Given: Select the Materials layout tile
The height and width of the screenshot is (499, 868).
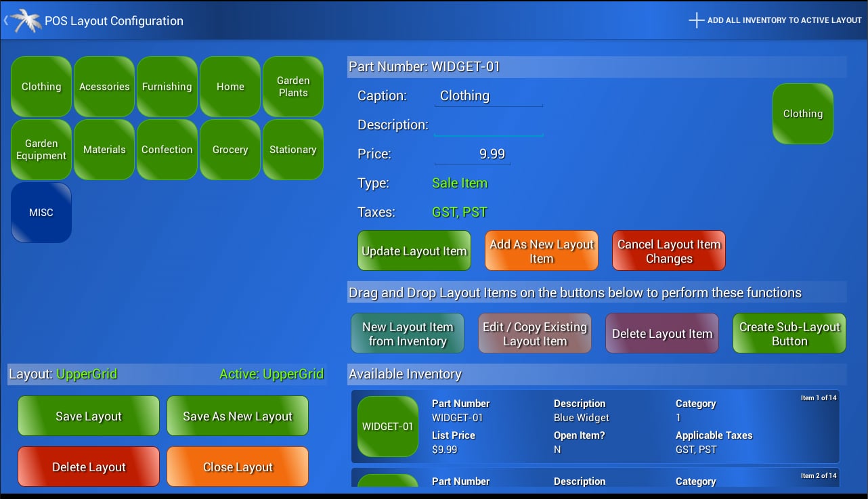Looking at the screenshot, I should tap(104, 150).
